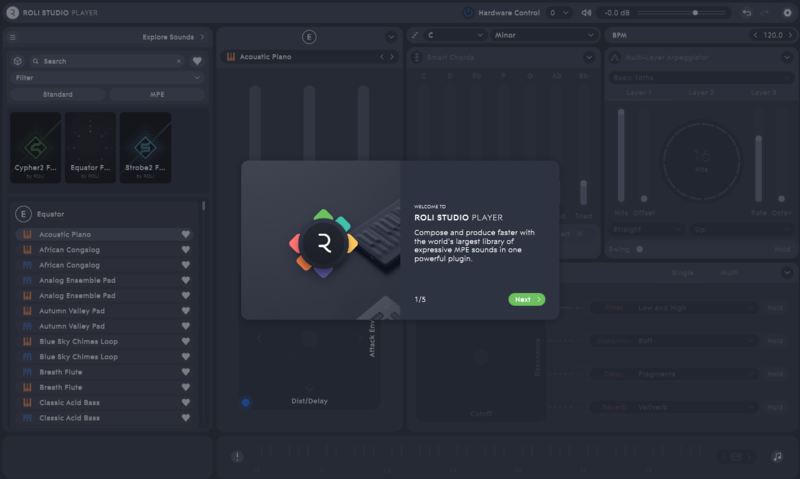The height and width of the screenshot is (479, 800).
Task: Click the Next button in welcome dialog
Action: coord(526,299)
